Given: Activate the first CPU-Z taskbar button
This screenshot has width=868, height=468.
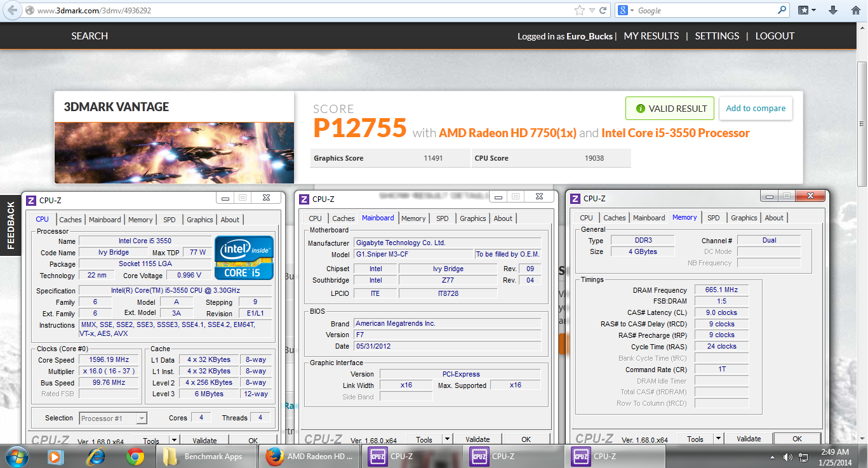Looking at the screenshot, I should pyautogui.click(x=411, y=457).
